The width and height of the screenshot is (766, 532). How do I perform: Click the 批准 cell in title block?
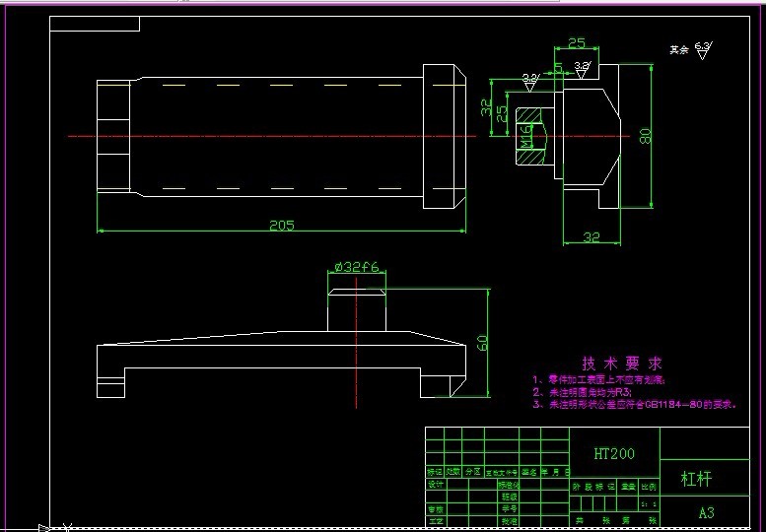509,521
